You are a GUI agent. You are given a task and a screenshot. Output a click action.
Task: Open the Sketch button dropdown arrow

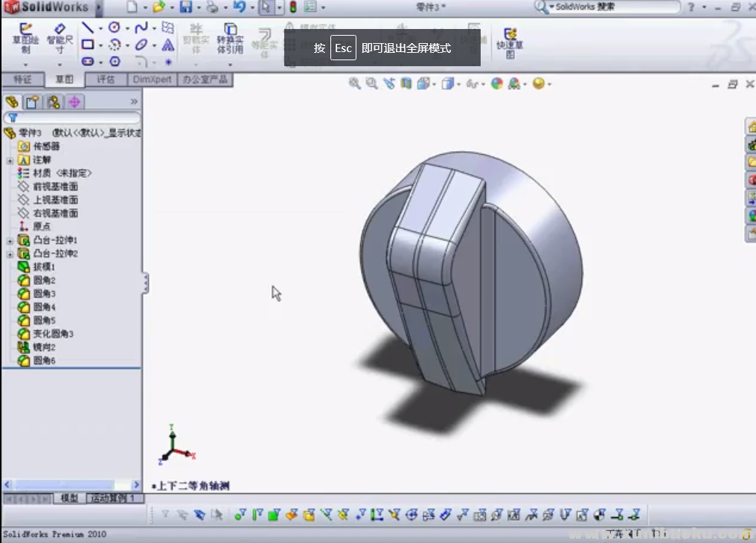pyautogui.click(x=25, y=65)
